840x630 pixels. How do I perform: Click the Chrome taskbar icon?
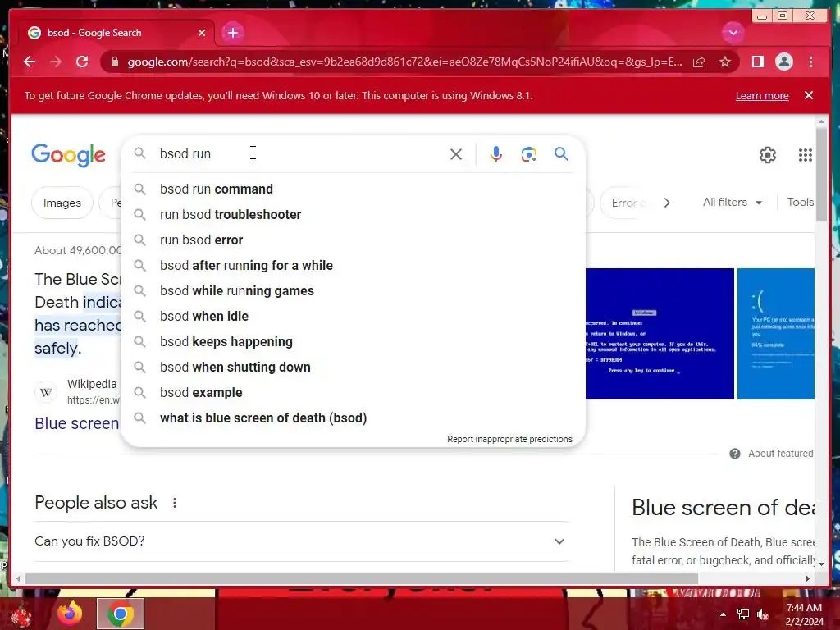coord(121,614)
